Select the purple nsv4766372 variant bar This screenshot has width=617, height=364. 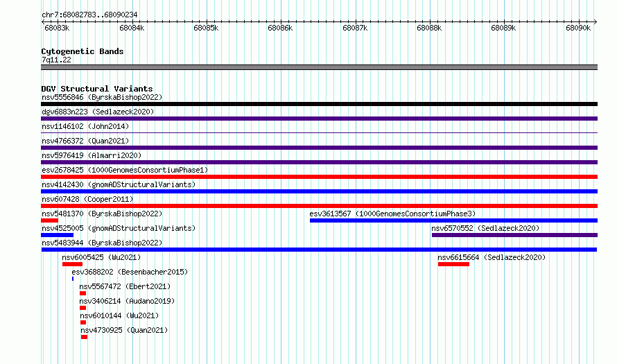point(319,148)
